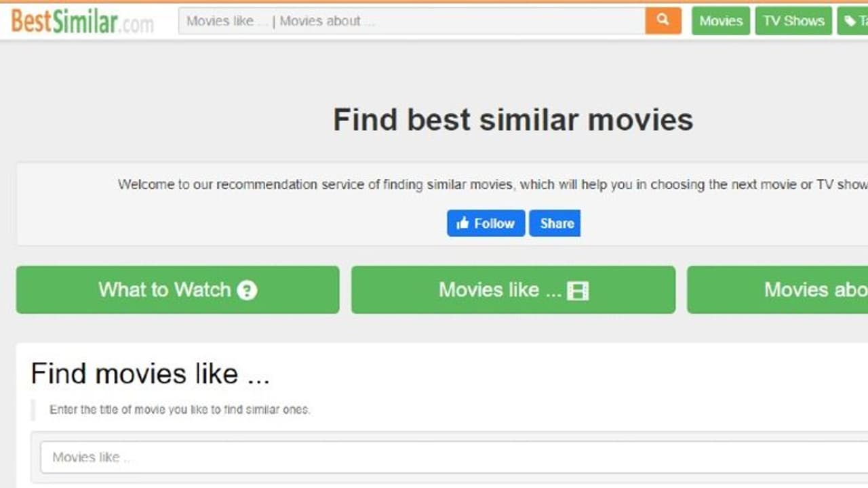Image resolution: width=868 pixels, height=488 pixels.
Task: Click the BestSimilar.com logo
Action: click(81, 22)
